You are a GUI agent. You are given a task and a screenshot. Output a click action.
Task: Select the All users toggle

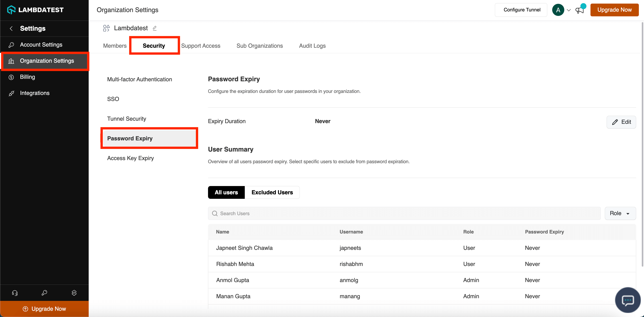point(226,192)
